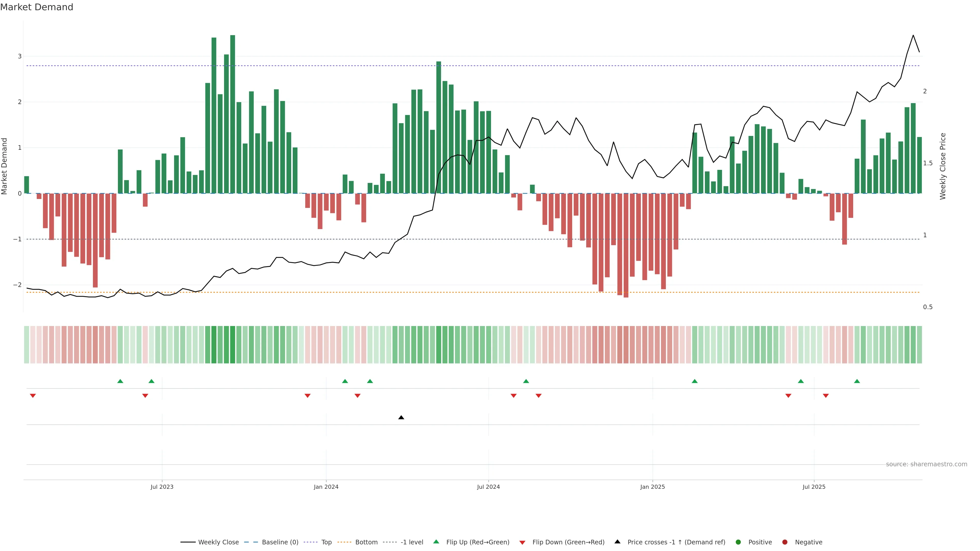Click the green Positive legend dot
The height and width of the screenshot is (551, 980).
[x=738, y=542]
